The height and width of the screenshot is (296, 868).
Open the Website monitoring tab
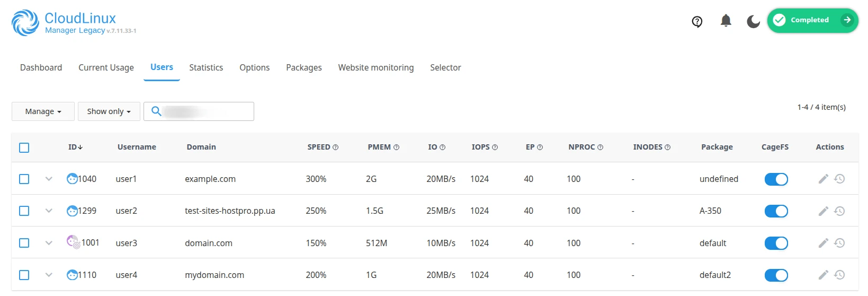(375, 67)
